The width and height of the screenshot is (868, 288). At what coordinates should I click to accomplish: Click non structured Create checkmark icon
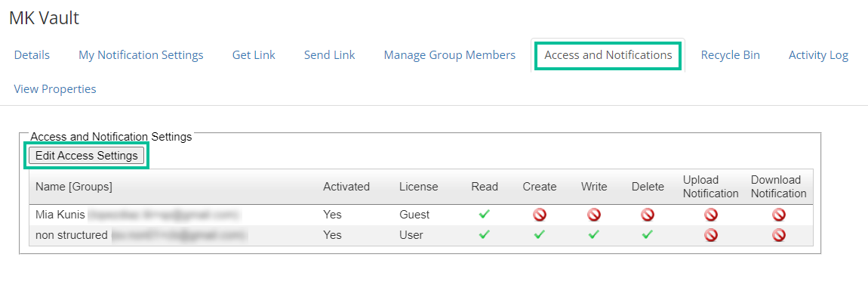coord(539,235)
